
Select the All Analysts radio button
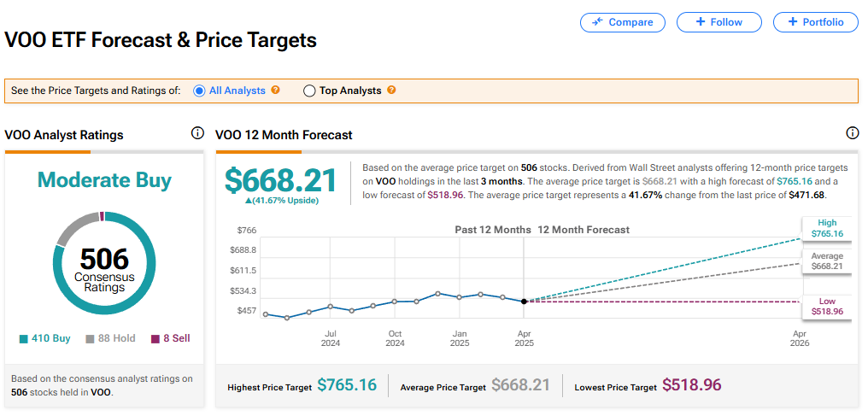point(200,91)
